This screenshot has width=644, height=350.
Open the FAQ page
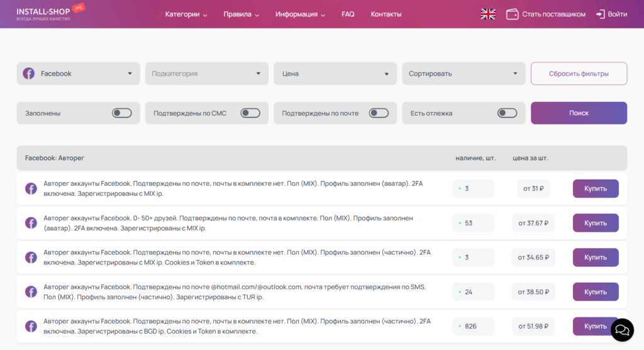[348, 14]
